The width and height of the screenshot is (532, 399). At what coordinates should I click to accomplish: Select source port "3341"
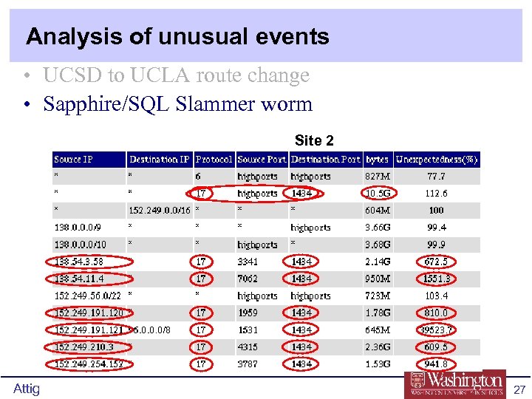[x=248, y=262]
